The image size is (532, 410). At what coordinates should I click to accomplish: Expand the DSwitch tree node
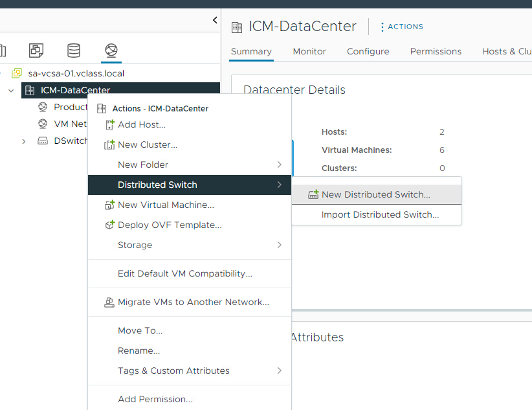pyautogui.click(x=24, y=141)
